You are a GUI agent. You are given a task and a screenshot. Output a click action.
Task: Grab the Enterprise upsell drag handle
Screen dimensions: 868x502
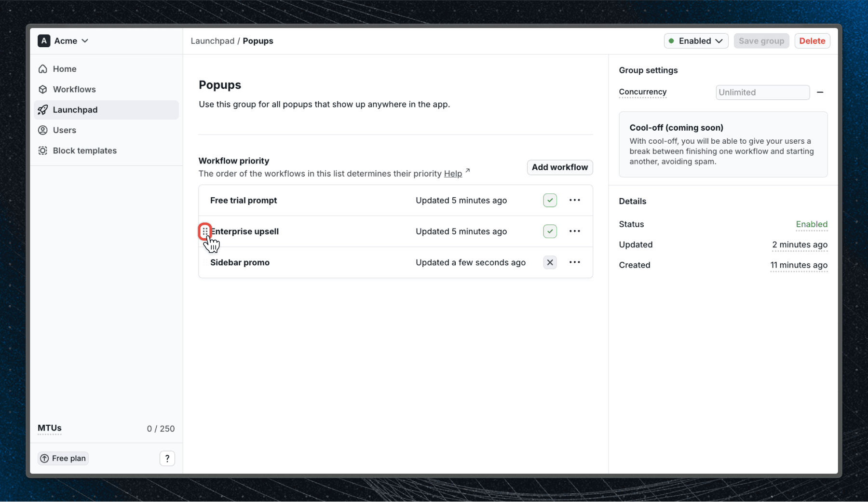pyautogui.click(x=205, y=231)
